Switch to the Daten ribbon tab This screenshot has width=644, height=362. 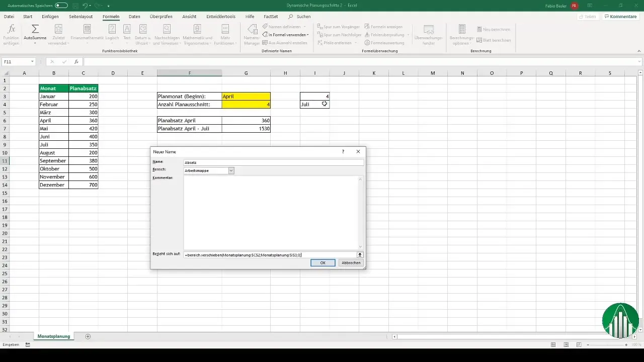134,17
